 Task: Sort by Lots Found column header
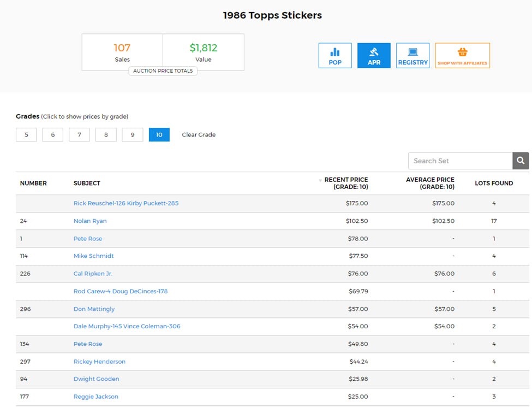tap(494, 183)
